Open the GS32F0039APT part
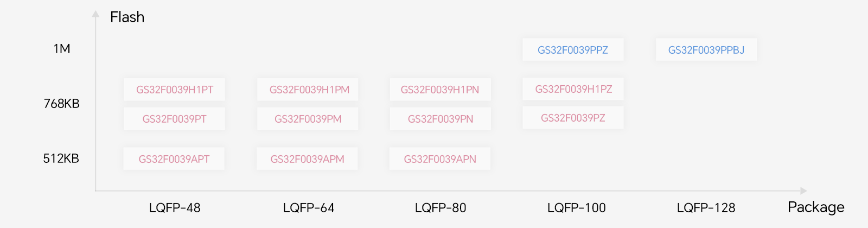Image resolution: width=868 pixels, height=228 pixels. click(x=174, y=159)
